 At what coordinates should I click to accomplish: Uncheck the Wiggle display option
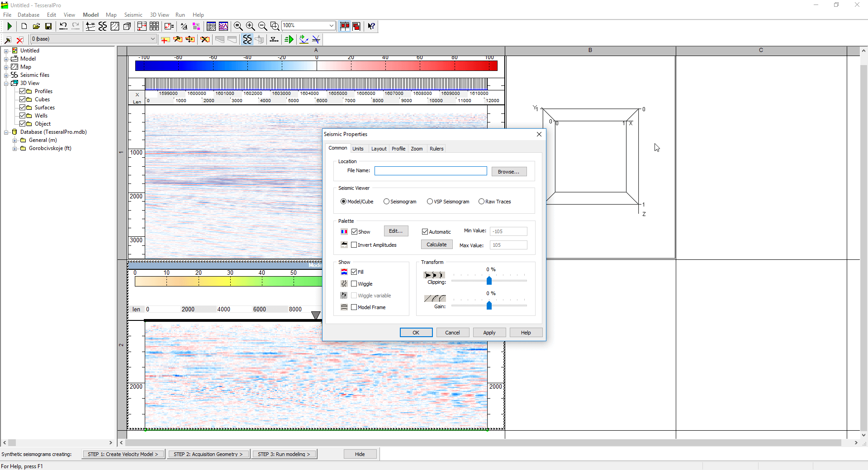(354, 283)
